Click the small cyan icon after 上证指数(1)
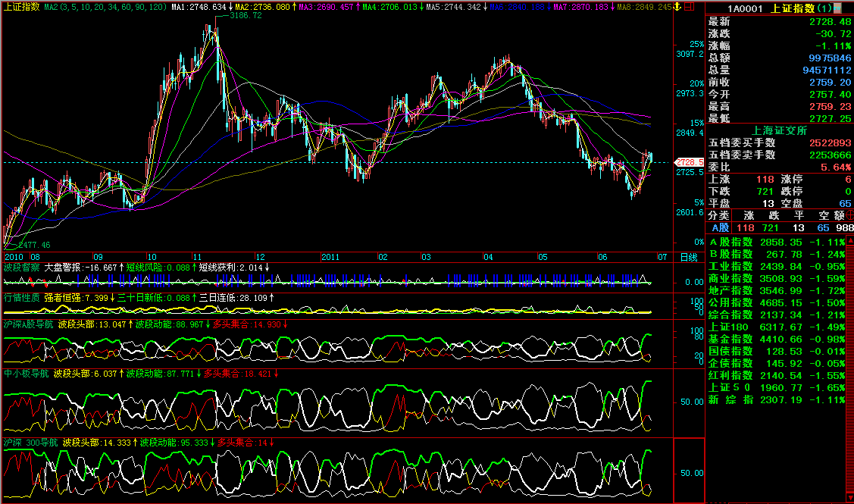 [837, 8]
